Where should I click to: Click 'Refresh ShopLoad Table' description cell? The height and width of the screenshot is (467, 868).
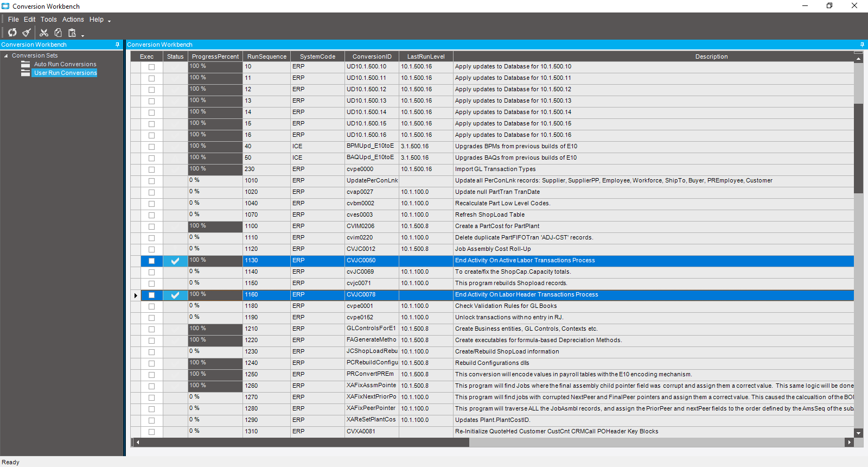654,215
